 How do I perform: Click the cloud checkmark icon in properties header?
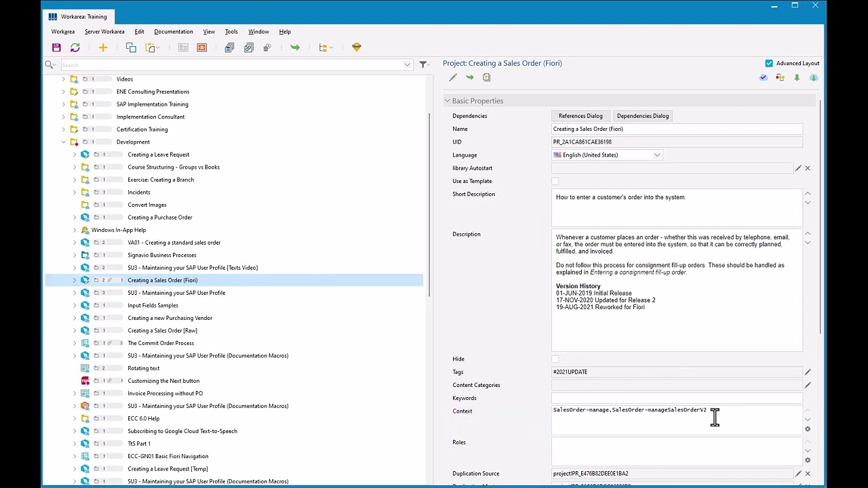coord(764,78)
